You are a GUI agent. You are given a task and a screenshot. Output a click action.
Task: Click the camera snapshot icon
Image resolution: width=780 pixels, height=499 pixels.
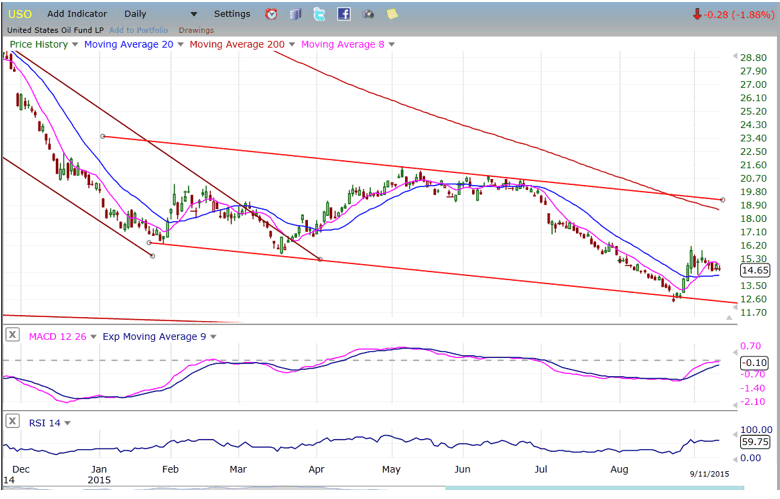(367, 14)
